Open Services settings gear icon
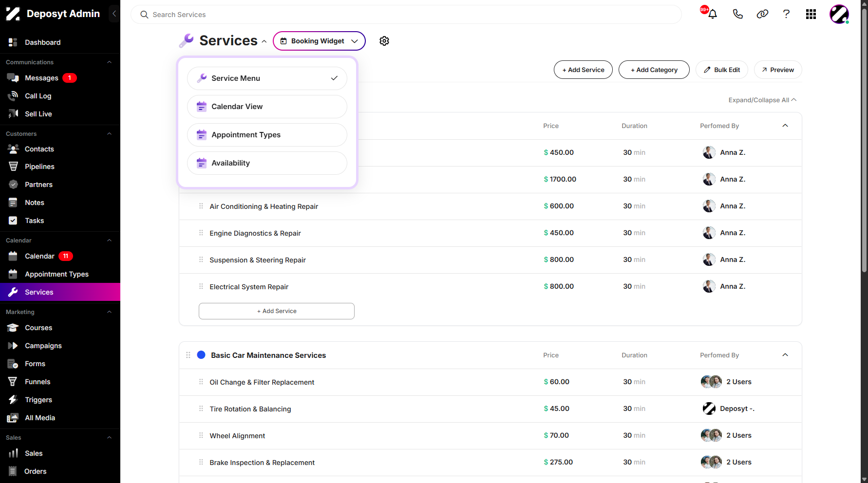Viewport: 868px width, 483px height. click(x=384, y=41)
